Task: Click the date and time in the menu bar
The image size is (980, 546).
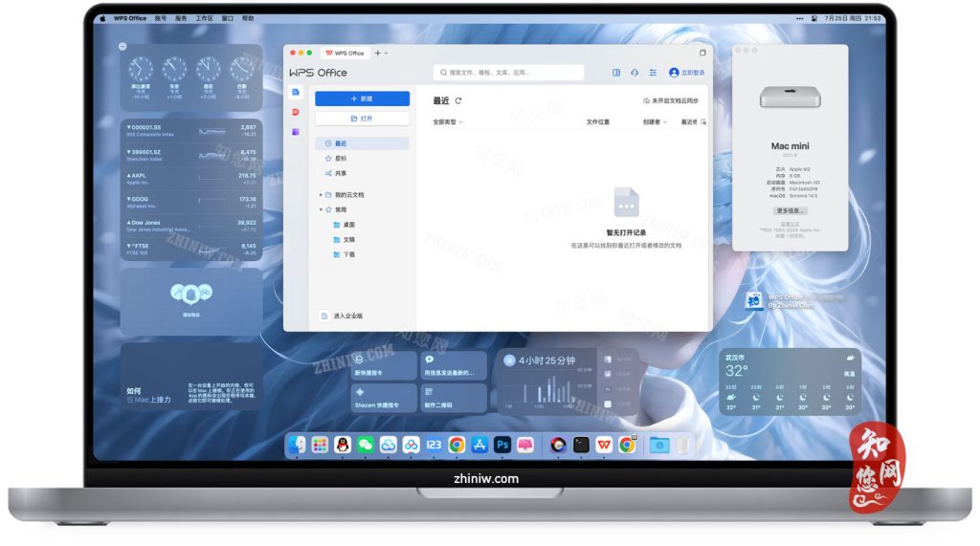Action: (853, 19)
